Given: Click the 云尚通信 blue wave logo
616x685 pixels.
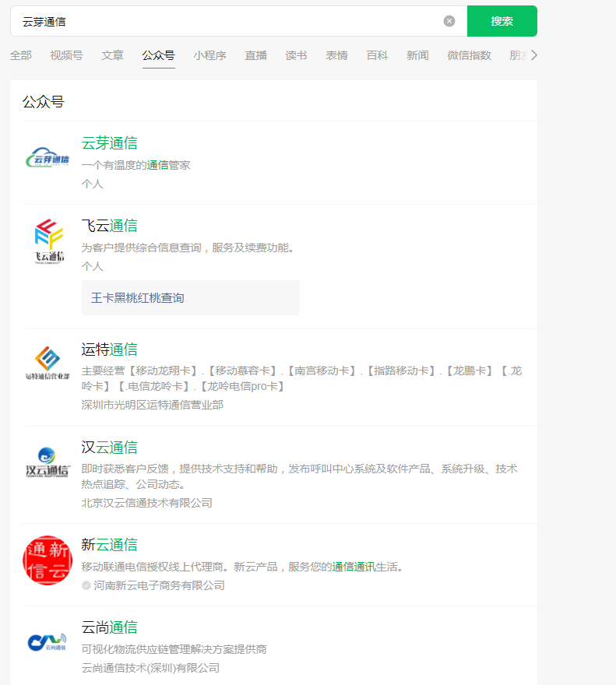Looking at the screenshot, I should (x=48, y=641).
